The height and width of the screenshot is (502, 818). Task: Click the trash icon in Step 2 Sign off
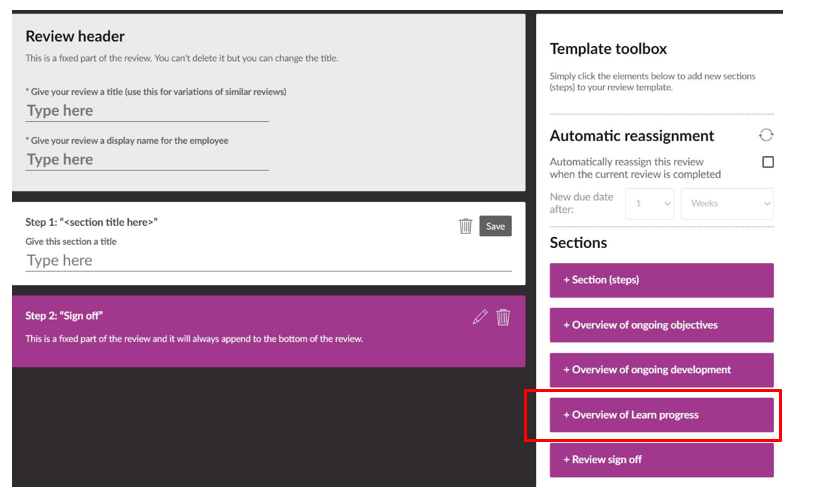tap(503, 317)
